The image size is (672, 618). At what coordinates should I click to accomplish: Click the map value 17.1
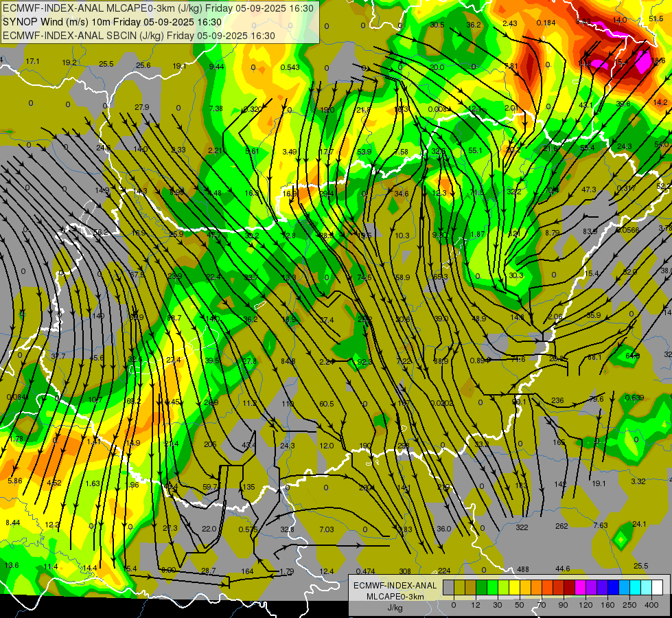click(x=32, y=61)
